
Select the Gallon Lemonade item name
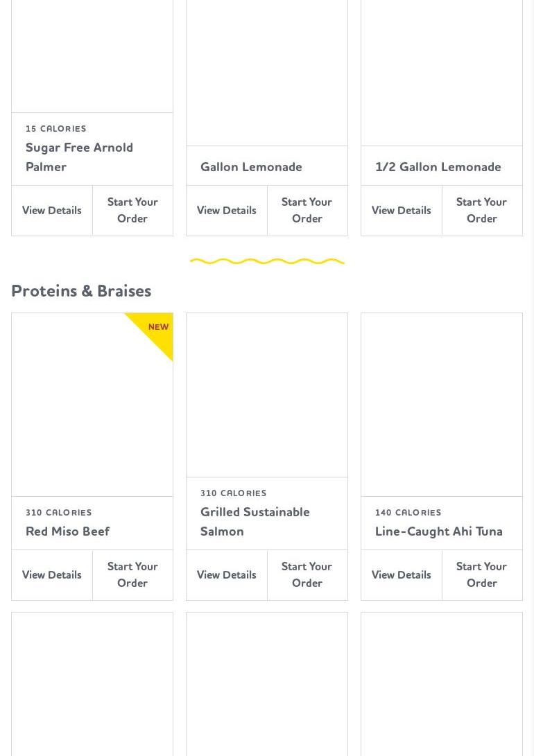(x=251, y=167)
